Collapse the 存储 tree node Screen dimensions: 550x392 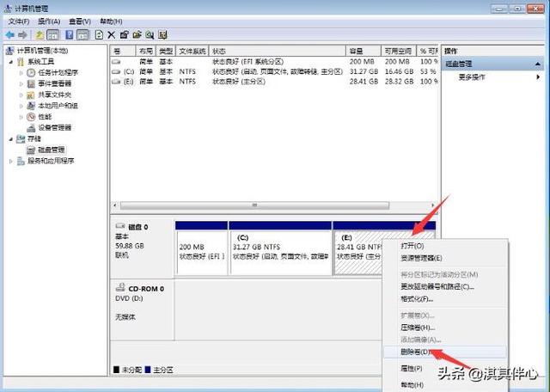11,139
